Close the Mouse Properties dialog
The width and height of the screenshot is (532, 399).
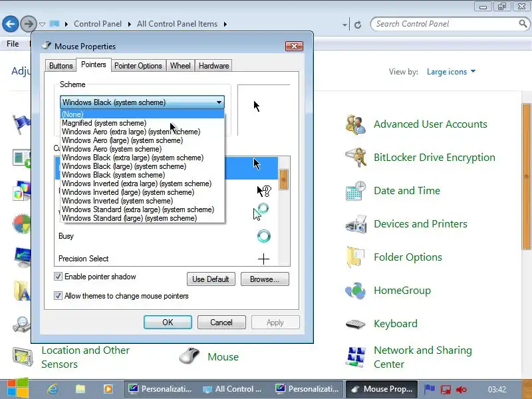294,46
